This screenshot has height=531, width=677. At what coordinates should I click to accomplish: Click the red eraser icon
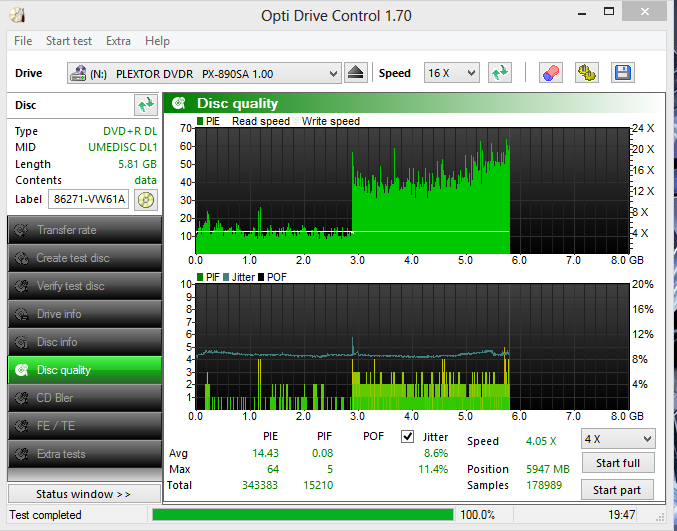[551, 73]
